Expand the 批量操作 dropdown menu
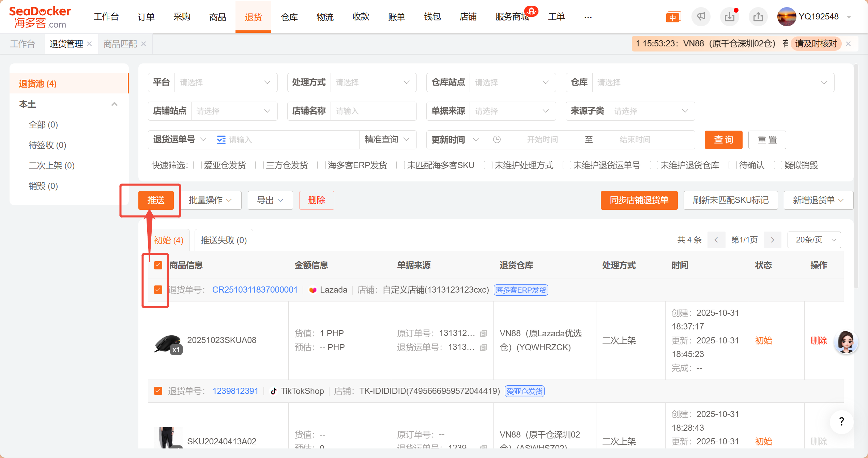 coord(210,200)
